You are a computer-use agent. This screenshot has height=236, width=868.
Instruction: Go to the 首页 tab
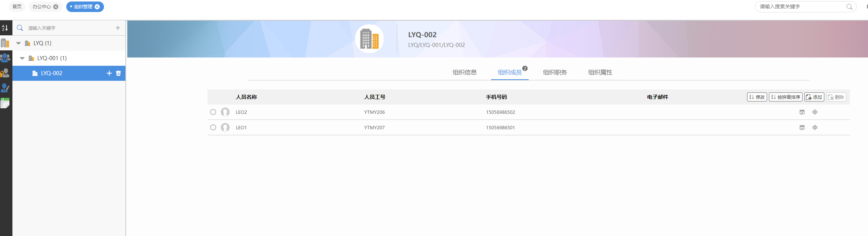(17, 7)
